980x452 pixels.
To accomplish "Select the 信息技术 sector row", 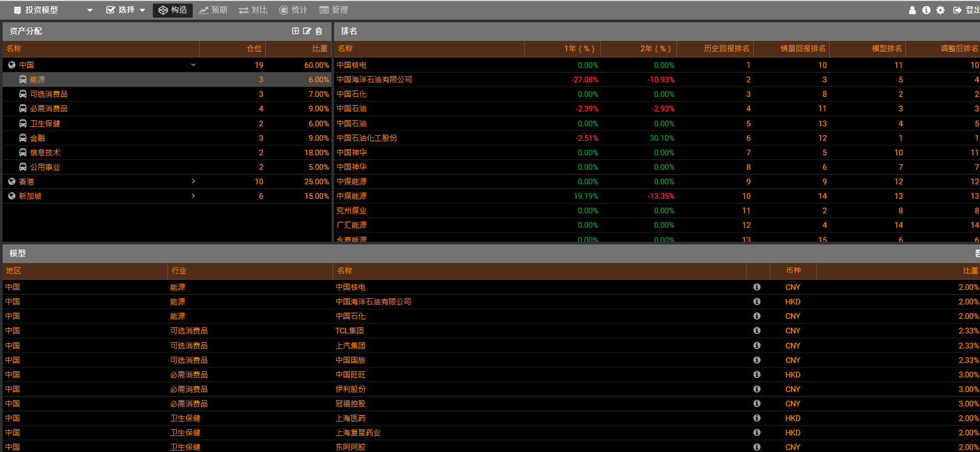I will (167, 152).
